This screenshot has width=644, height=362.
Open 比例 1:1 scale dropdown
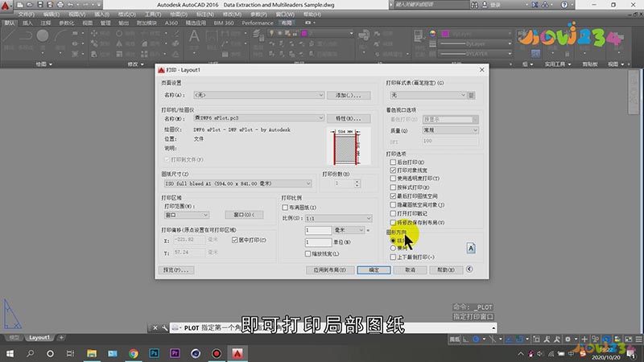(x=338, y=218)
